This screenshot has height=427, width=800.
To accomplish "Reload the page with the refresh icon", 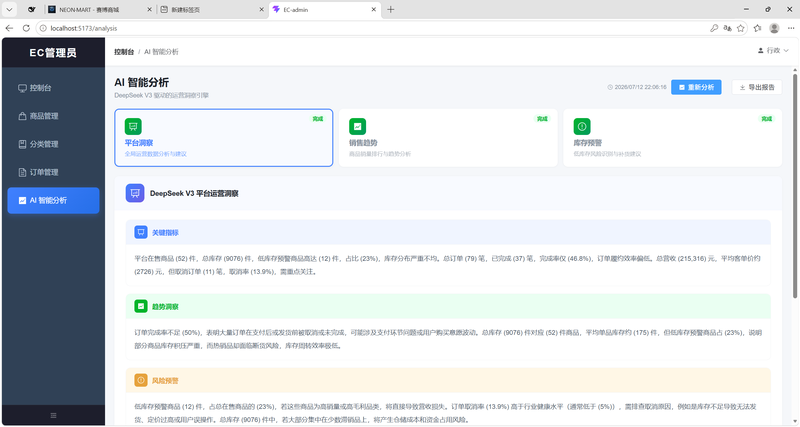I will point(26,28).
